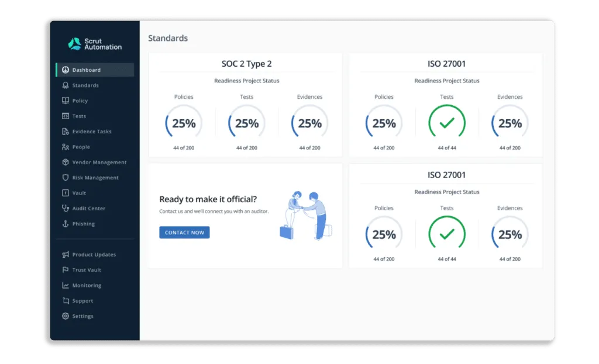This screenshot has height=364, width=599.
Task: Click the lower ISO 27001 card title
Action: tap(446, 175)
